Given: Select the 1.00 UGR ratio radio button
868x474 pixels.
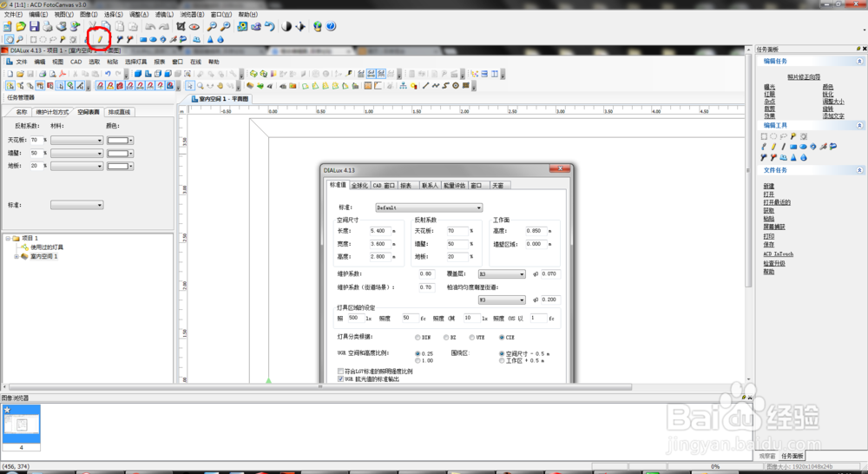Looking at the screenshot, I should point(418,360).
